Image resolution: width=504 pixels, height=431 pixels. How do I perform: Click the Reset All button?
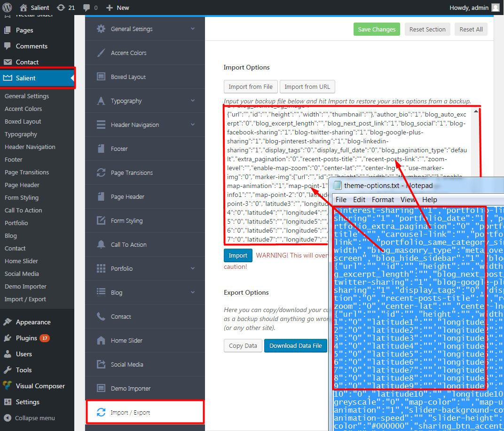coord(471,29)
